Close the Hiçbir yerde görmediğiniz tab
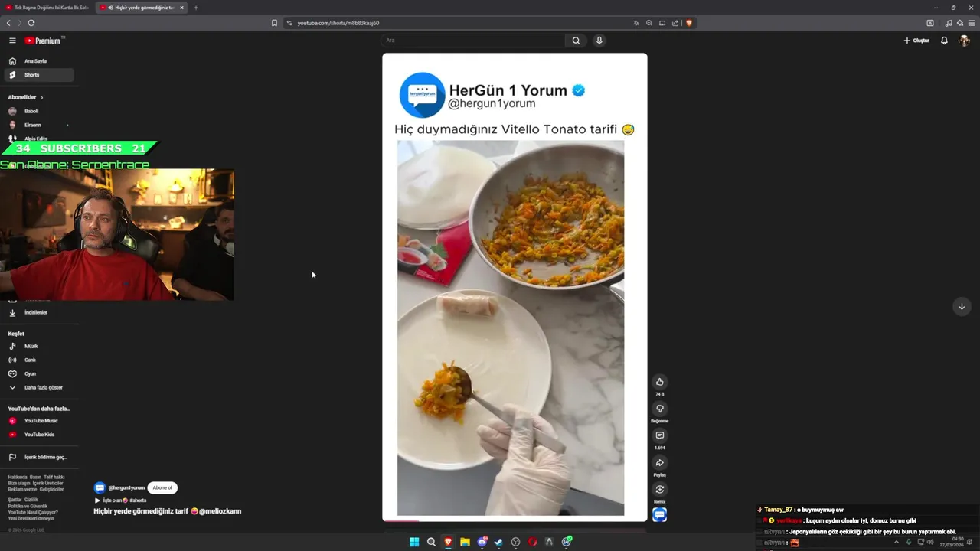This screenshot has width=980, height=551. coord(181,8)
